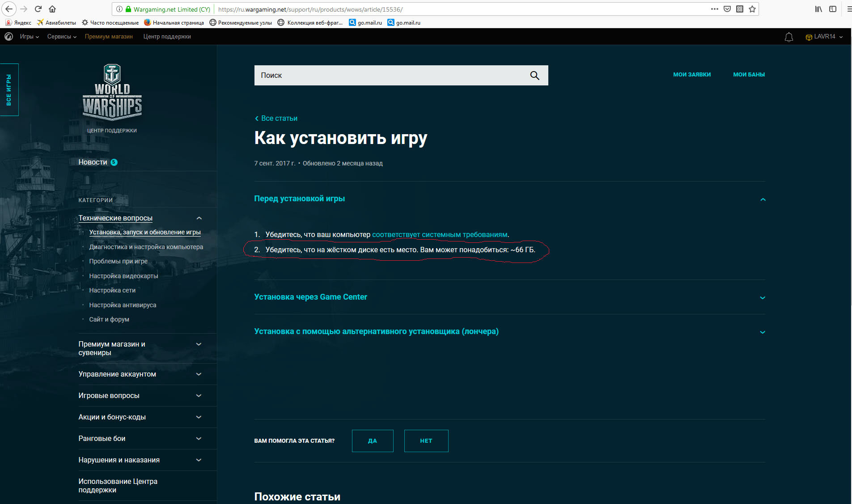Click 'НЕТ' feedback button
The image size is (852, 504).
coord(426,441)
